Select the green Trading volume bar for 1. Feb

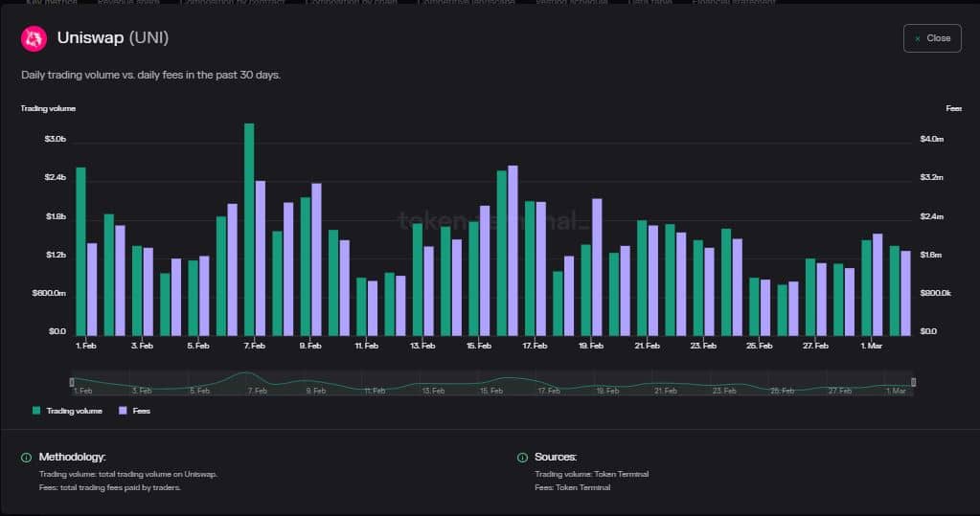80,251
